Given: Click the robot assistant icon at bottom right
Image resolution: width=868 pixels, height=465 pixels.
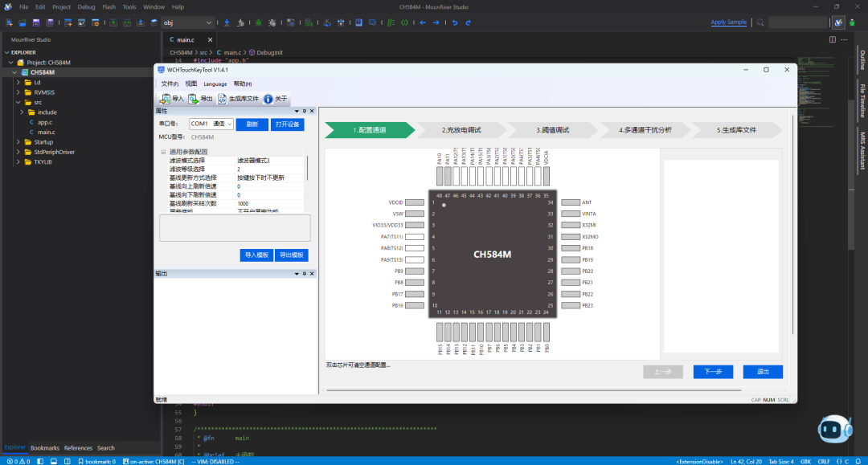Looking at the screenshot, I should point(835,429).
